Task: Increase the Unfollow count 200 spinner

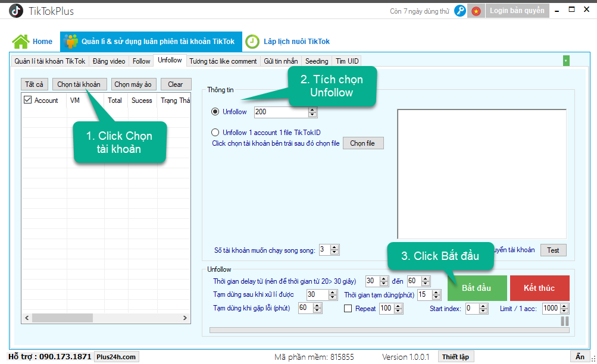Action: pyautogui.click(x=312, y=109)
